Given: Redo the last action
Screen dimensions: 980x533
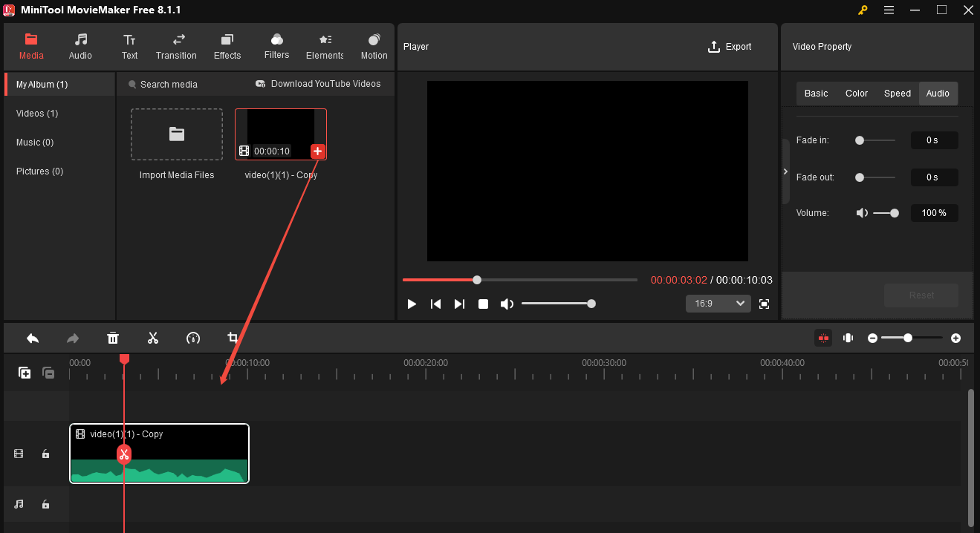Looking at the screenshot, I should pos(73,338).
